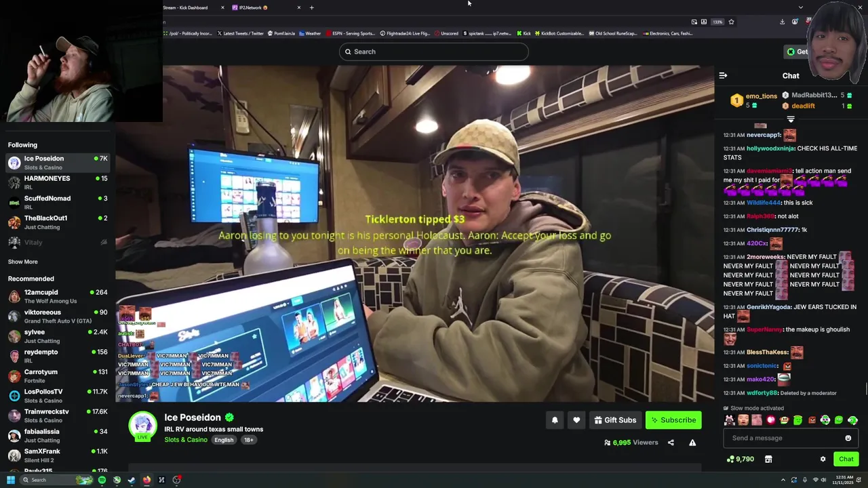Click the heart follow icon

pos(576,420)
